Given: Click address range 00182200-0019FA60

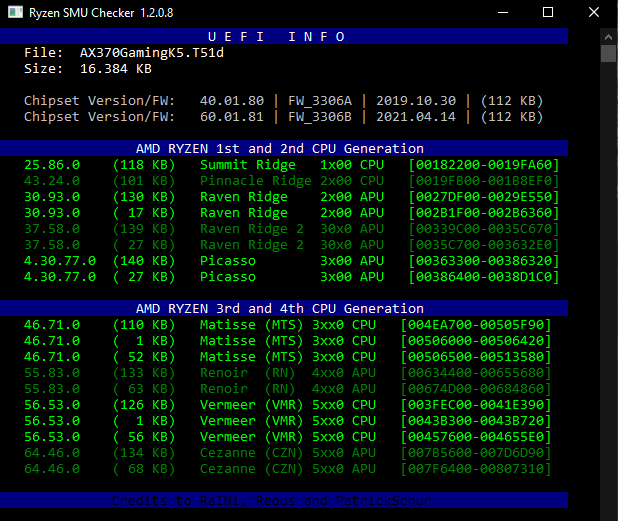Looking at the screenshot, I should [484, 165].
